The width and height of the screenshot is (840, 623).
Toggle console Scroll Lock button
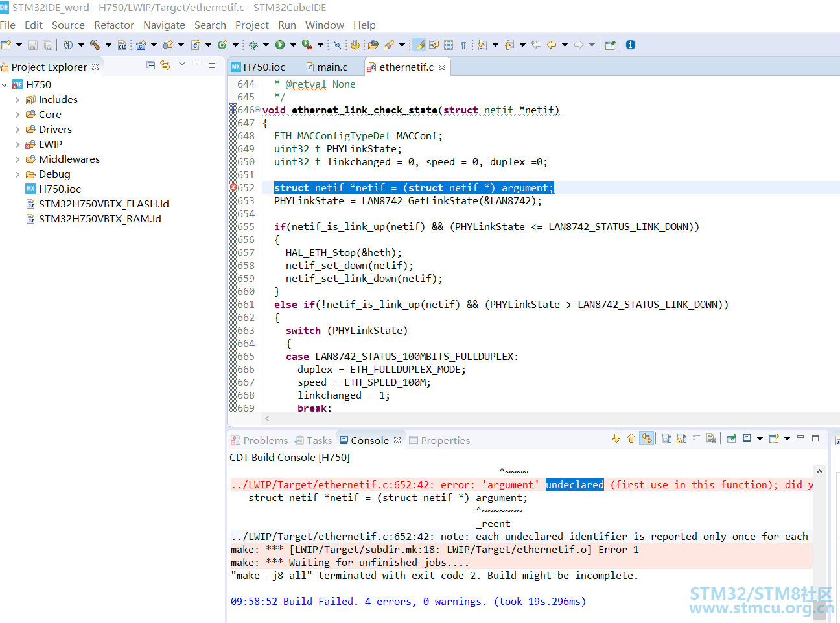[x=681, y=439]
